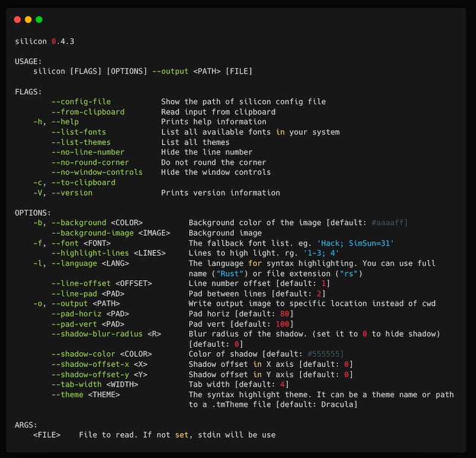The height and width of the screenshot is (458, 476).
Task: Click 'Do not round the corner' description
Action: (214, 162)
